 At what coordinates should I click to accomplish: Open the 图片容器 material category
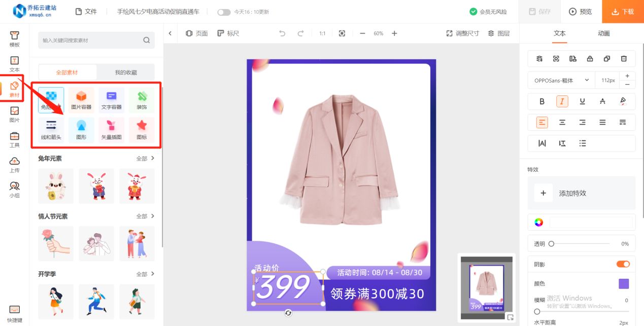81,99
